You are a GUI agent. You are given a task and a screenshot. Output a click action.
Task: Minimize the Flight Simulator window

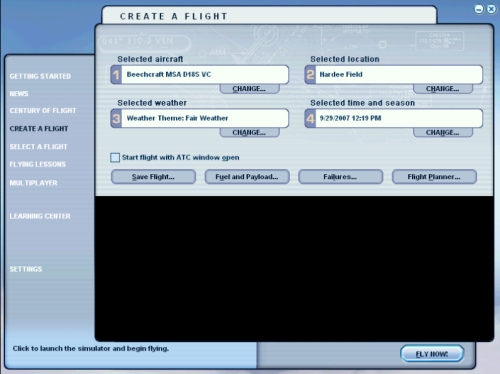pyautogui.click(x=479, y=9)
